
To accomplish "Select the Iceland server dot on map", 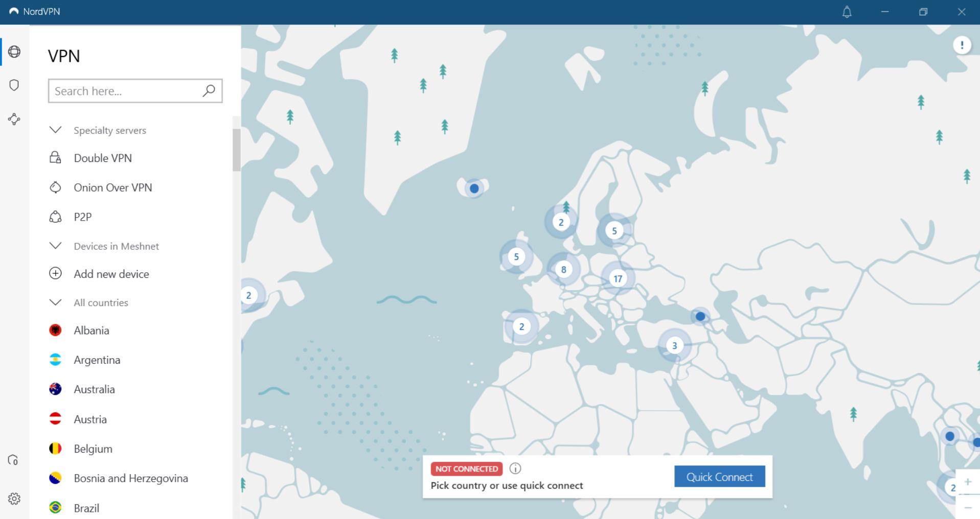I will tap(474, 188).
